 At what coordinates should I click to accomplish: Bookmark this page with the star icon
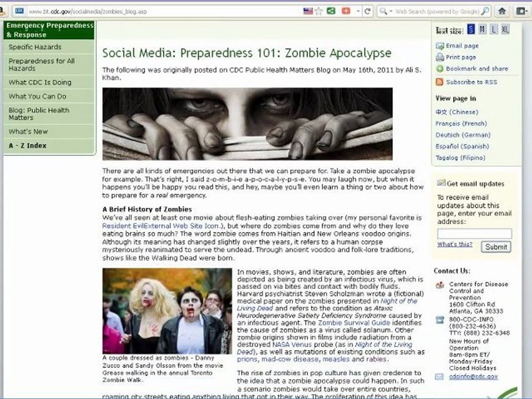319,11
